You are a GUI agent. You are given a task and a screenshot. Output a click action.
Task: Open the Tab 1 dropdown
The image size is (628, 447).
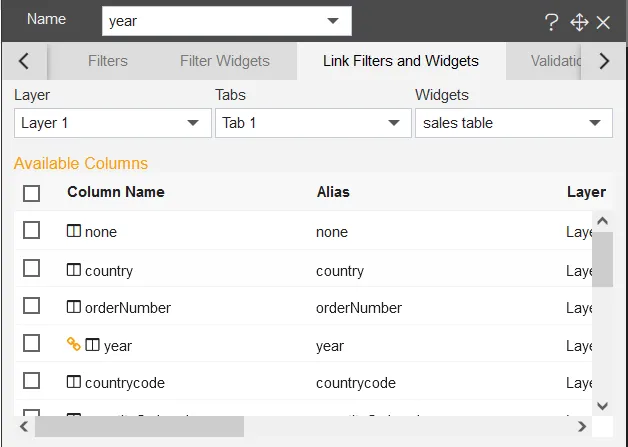(x=313, y=123)
